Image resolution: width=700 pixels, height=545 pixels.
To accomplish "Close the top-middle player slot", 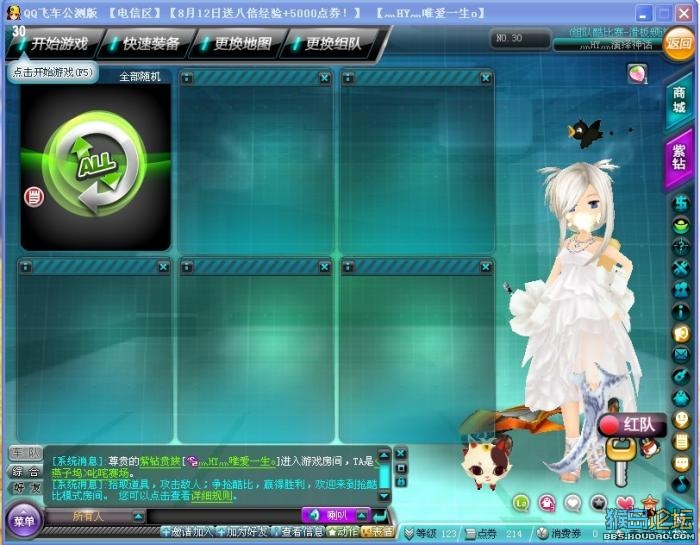I will click(325, 78).
